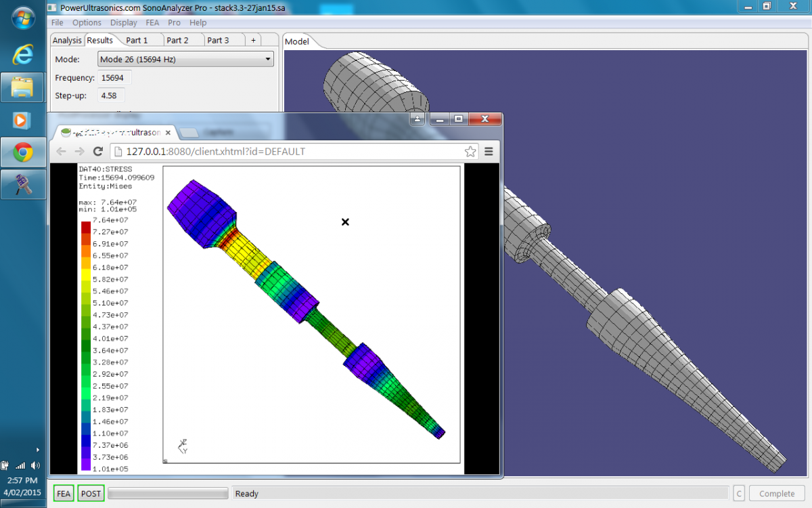
Task: Bookmark page with the star icon
Action: 470,151
